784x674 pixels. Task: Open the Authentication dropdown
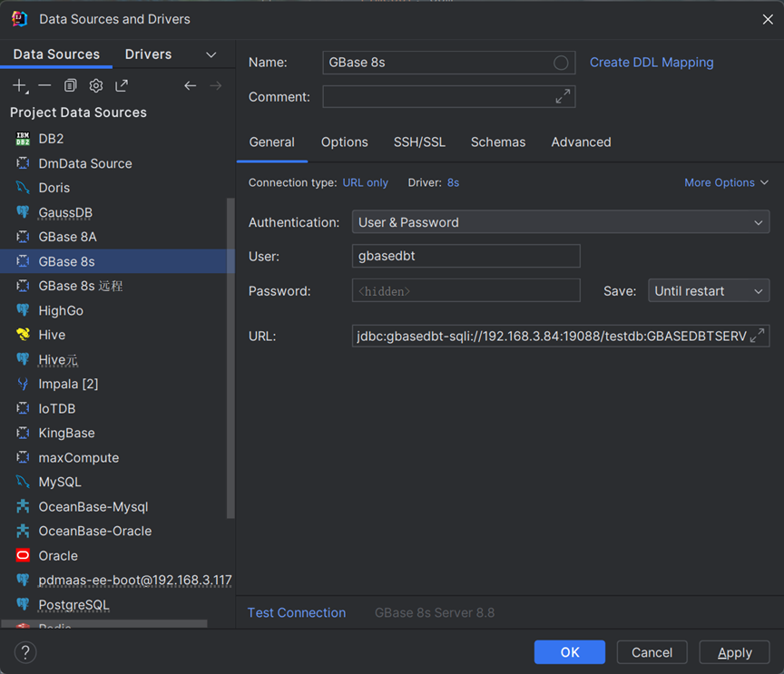pos(560,222)
